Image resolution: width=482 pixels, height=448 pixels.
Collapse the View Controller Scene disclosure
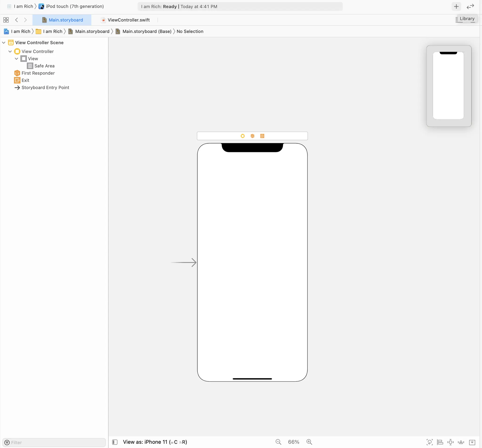[4, 43]
